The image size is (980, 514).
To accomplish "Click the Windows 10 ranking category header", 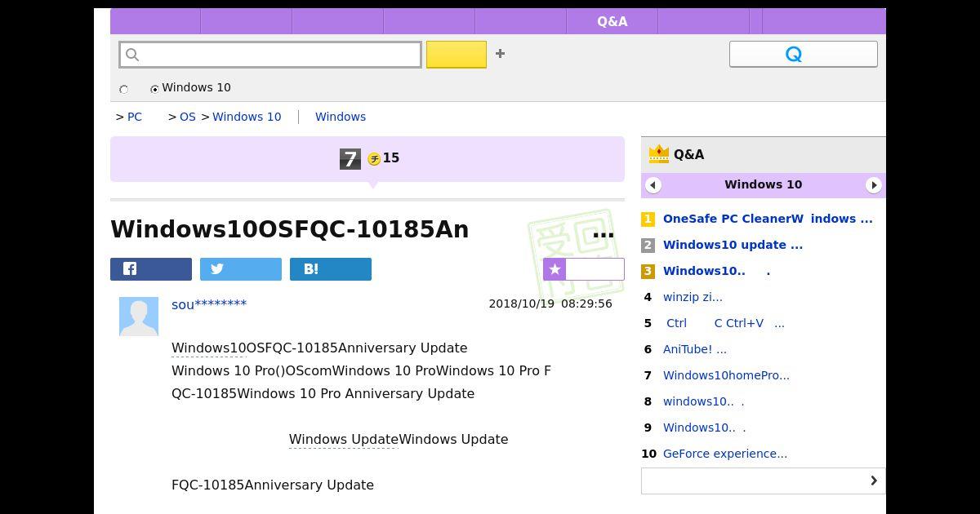I will (764, 184).
